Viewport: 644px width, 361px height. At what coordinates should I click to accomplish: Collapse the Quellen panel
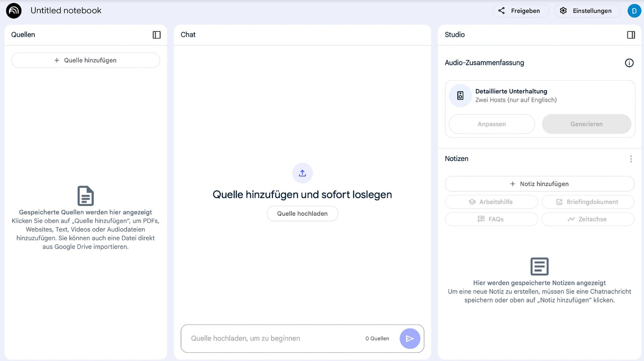tap(156, 35)
